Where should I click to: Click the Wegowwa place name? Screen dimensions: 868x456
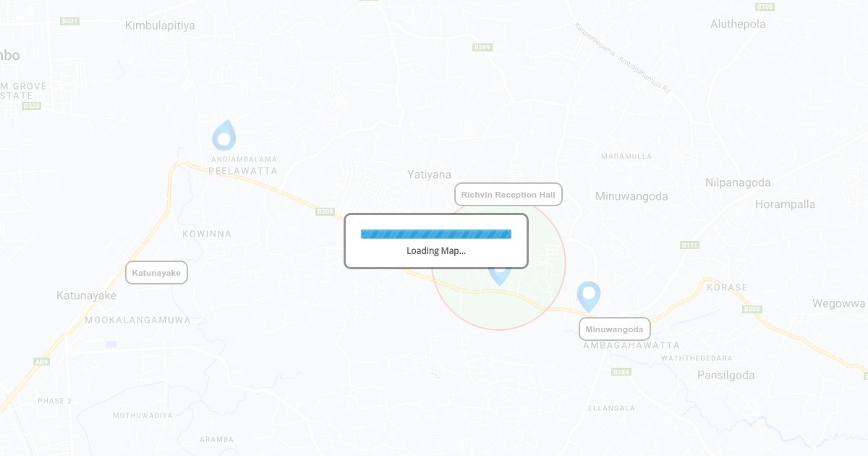(838, 303)
